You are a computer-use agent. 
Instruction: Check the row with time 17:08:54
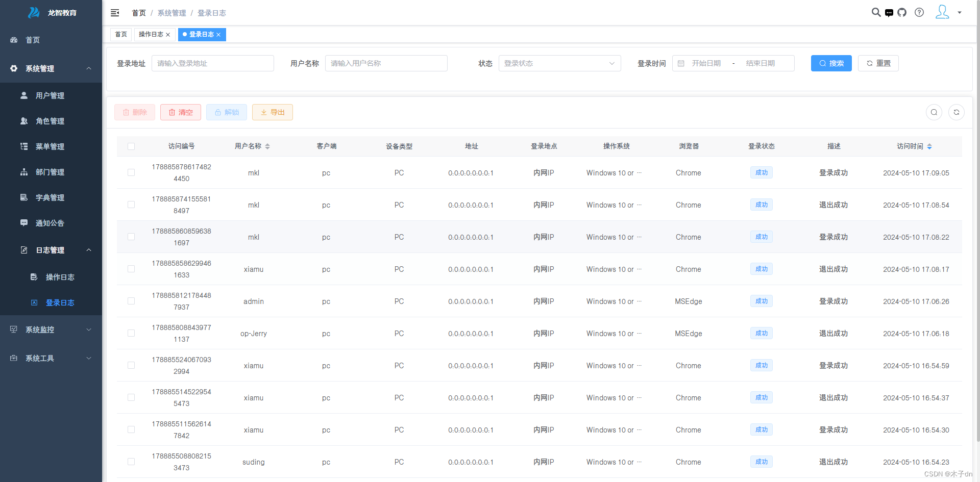click(x=131, y=205)
